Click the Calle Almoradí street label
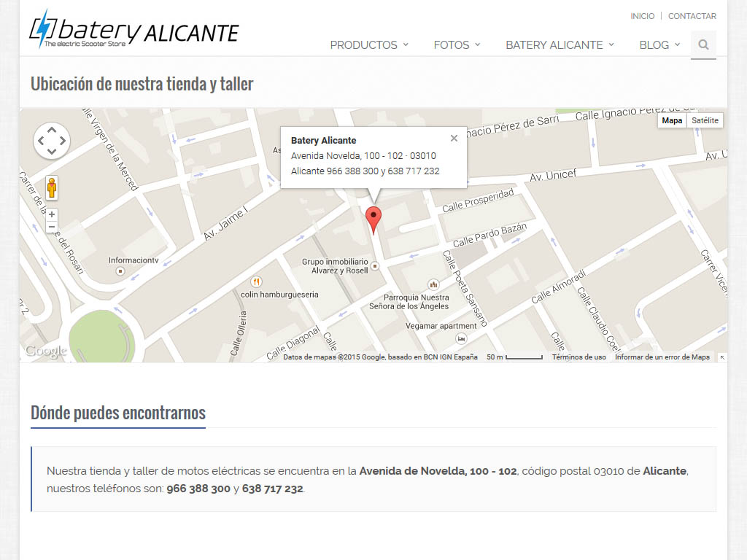 click(558, 287)
